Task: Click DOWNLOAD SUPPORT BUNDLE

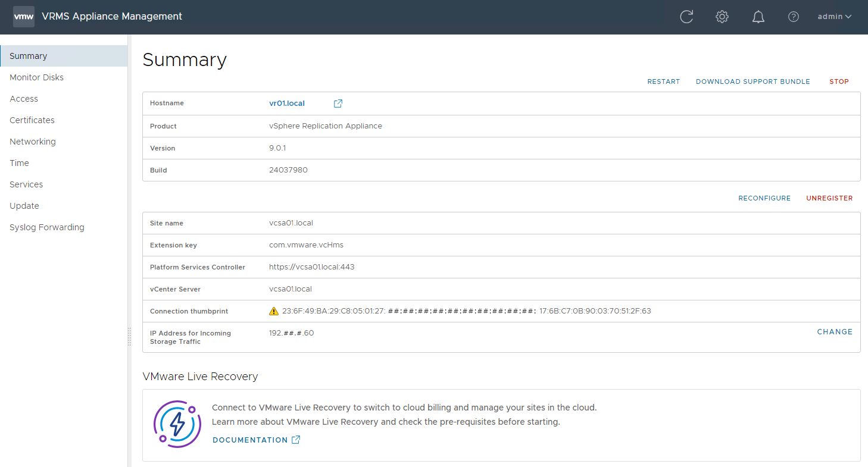Action: (x=753, y=82)
